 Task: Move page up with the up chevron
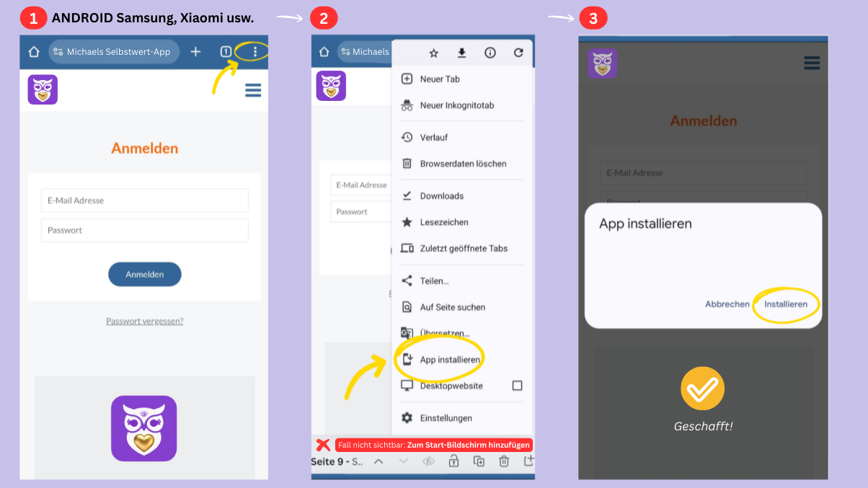pos(378,461)
